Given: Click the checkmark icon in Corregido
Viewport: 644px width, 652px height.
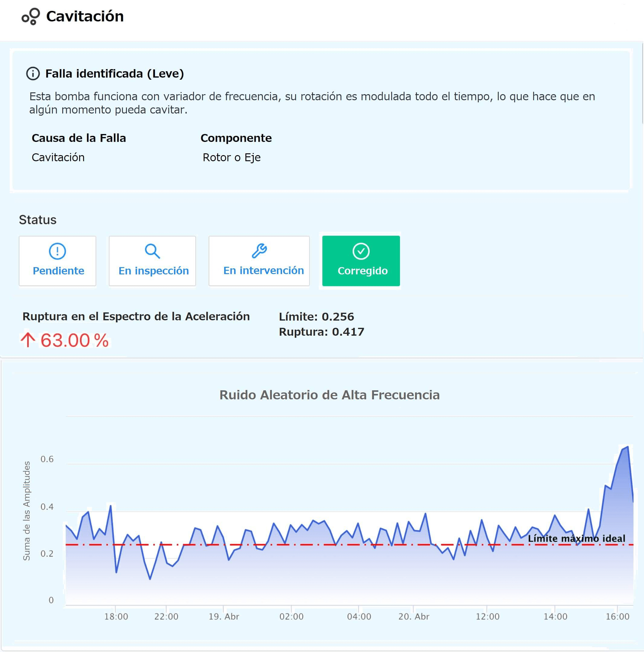Looking at the screenshot, I should 361,251.
